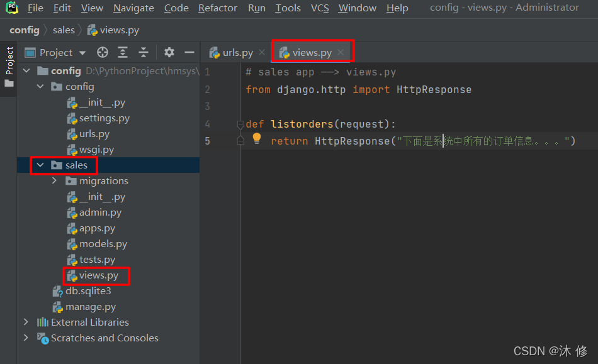
Task: Hide the Project panel with minus icon
Action: pyautogui.click(x=189, y=52)
